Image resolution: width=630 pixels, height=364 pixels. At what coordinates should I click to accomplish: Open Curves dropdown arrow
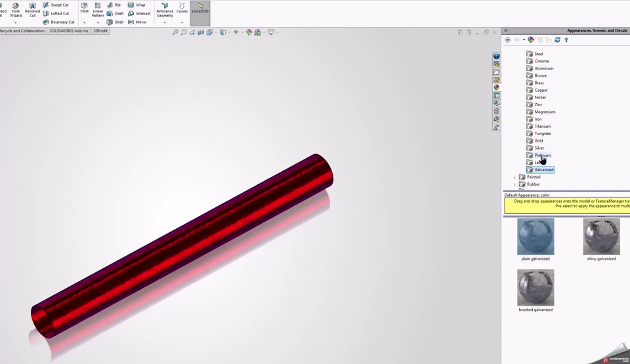pos(182,22)
